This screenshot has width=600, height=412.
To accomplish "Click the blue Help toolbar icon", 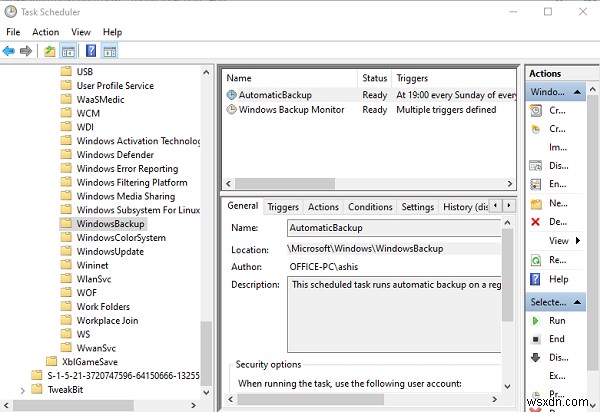I will 91,51.
